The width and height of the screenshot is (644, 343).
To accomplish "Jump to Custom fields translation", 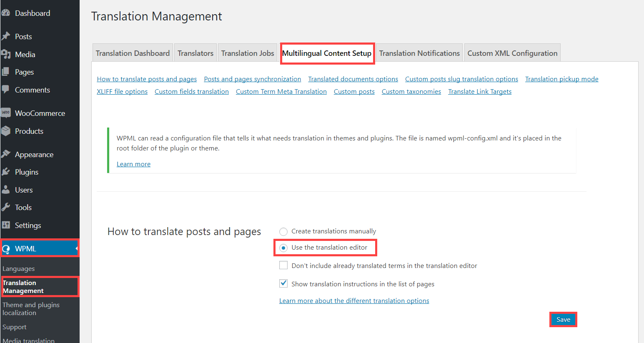I will tap(192, 92).
